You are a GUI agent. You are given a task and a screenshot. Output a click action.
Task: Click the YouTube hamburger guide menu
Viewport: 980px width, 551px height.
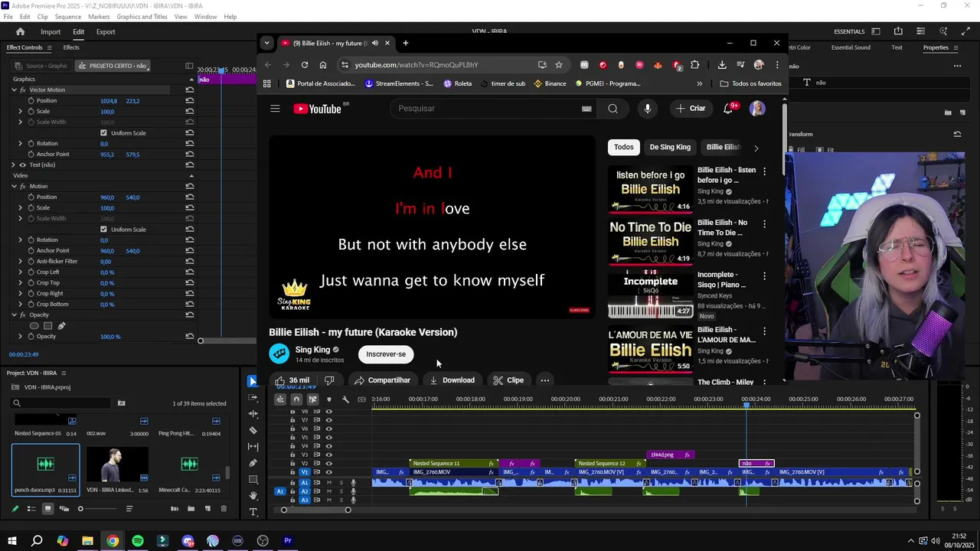pyautogui.click(x=275, y=109)
